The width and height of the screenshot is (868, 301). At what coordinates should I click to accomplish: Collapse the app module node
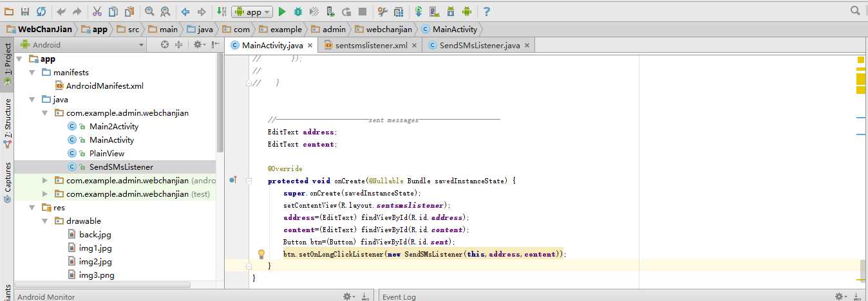tap(19, 59)
